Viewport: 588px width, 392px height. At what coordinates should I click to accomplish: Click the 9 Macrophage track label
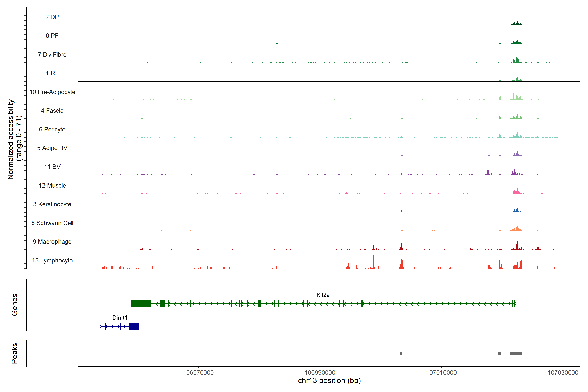click(x=52, y=242)
